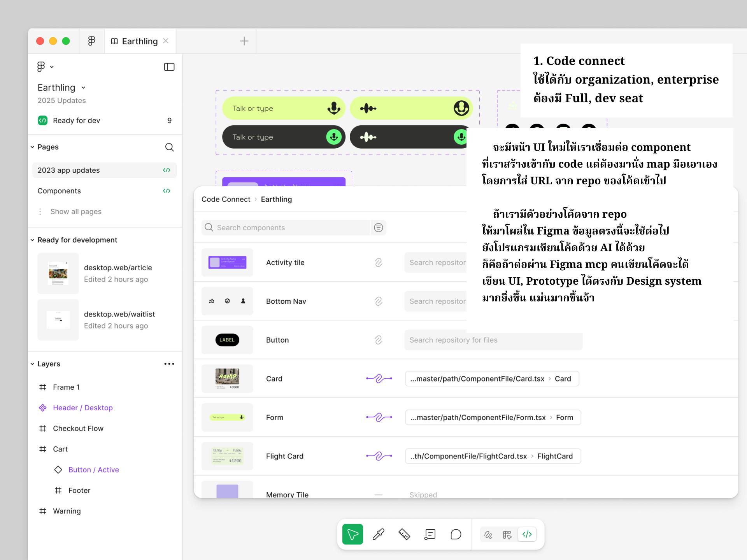
Task: Click Show all pages
Action: tap(76, 212)
